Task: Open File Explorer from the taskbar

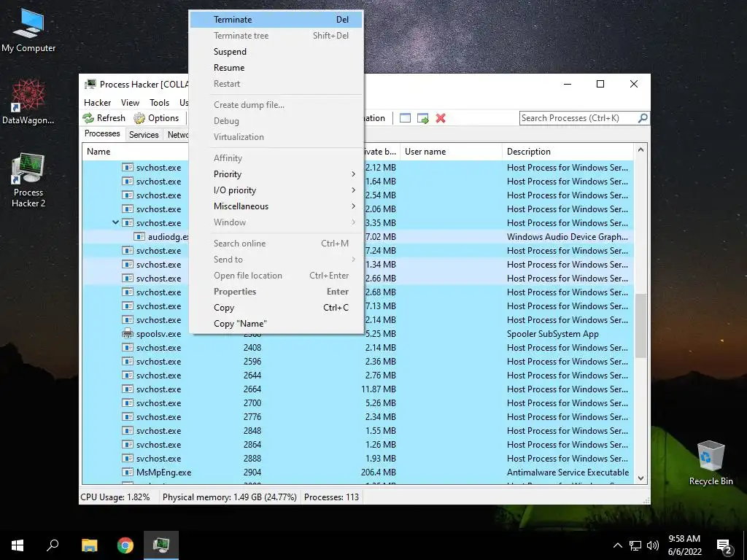Action: click(x=89, y=545)
